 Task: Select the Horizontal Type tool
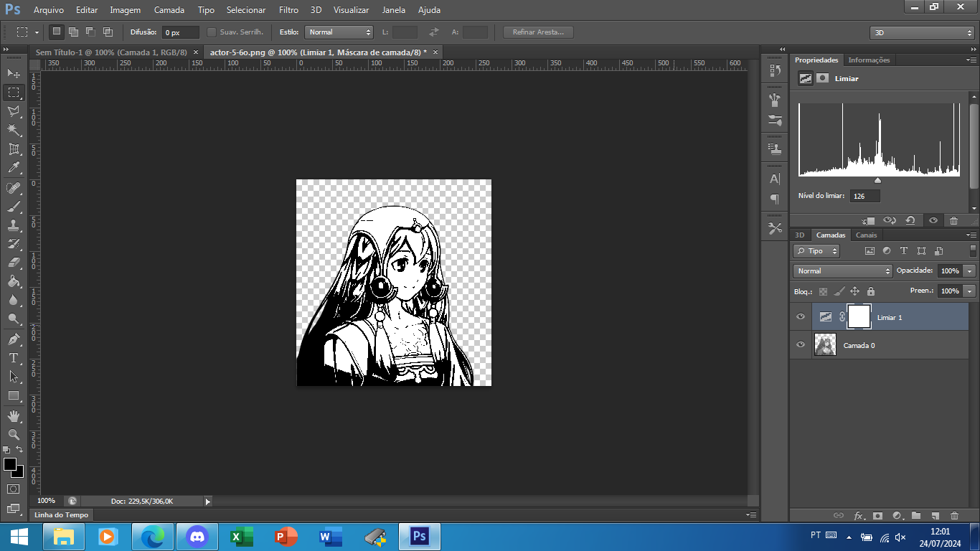pyautogui.click(x=14, y=357)
